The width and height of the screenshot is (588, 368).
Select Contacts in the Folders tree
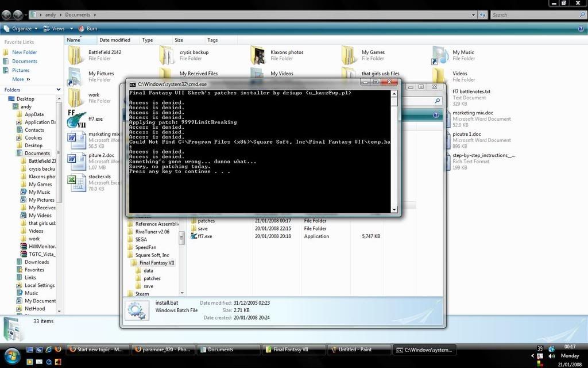tap(34, 130)
